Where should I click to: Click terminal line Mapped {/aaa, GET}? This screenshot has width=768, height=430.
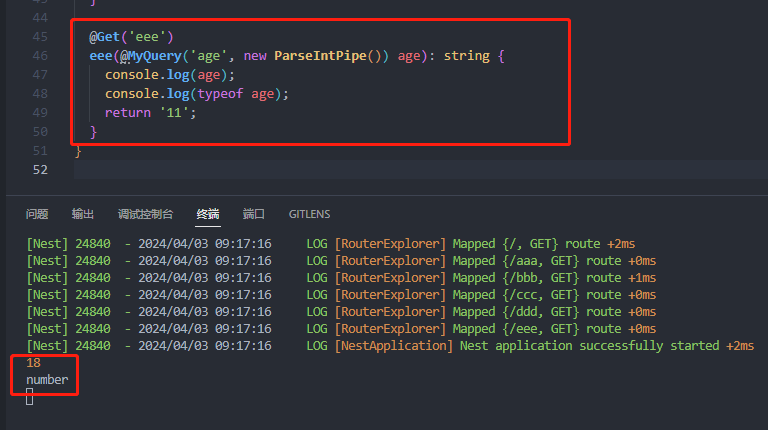click(341, 261)
